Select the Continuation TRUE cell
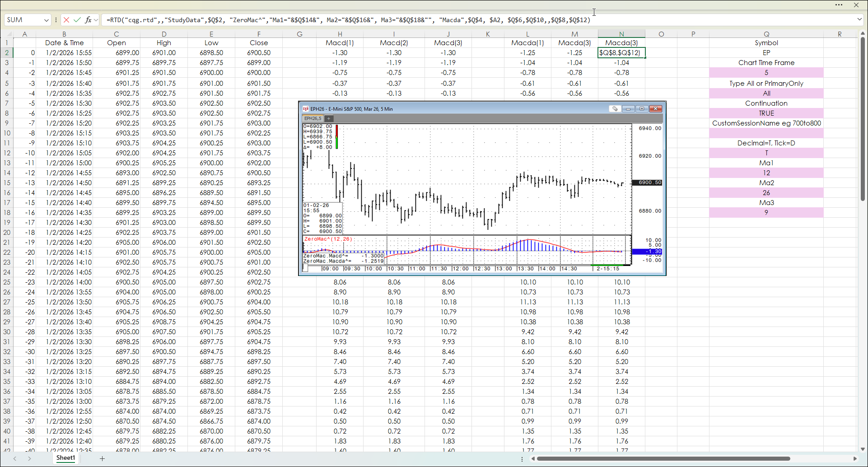The image size is (868, 467). [766, 113]
